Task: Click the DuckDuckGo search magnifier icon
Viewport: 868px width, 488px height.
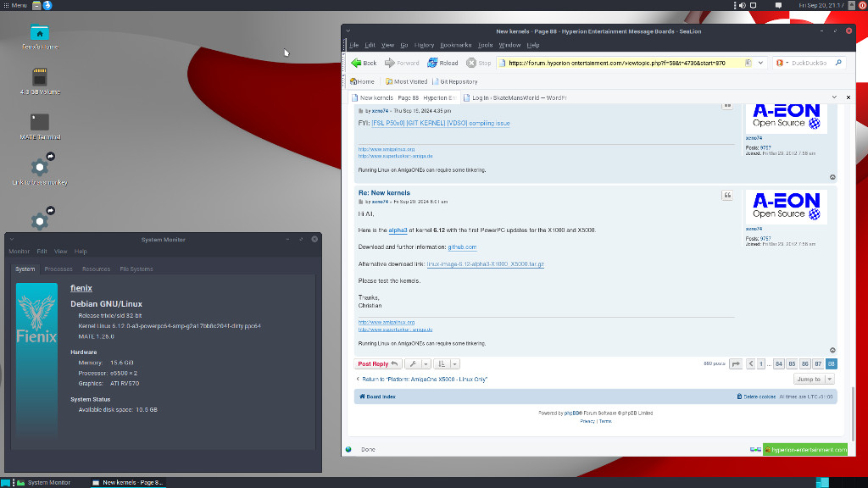Action: [x=838, y=63]
